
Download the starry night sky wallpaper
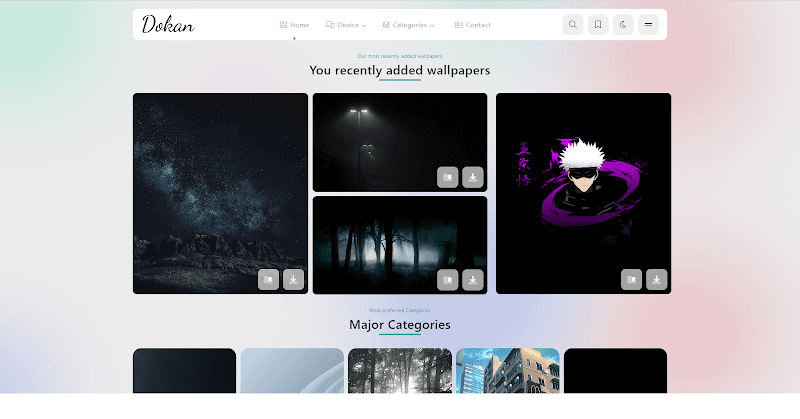(293, 280)
